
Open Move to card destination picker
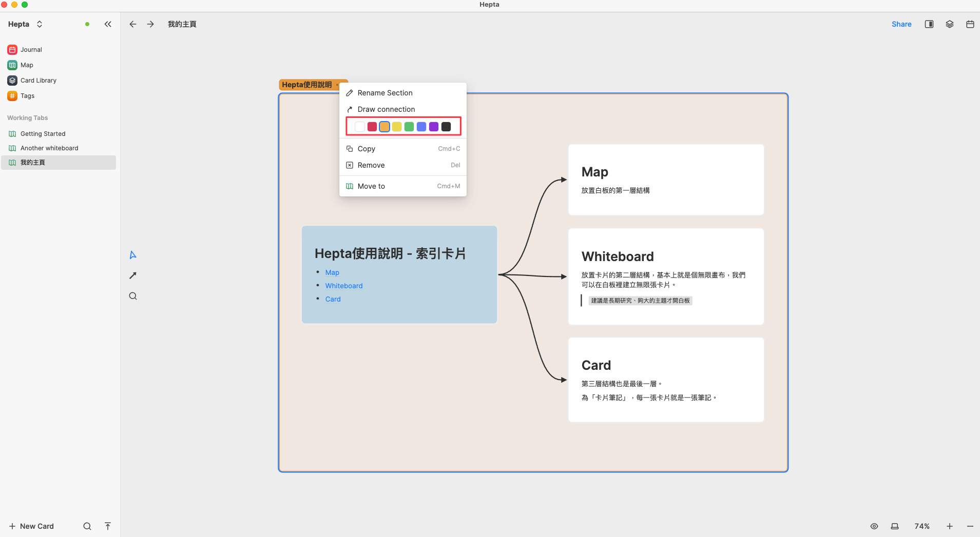pos(371,186)
